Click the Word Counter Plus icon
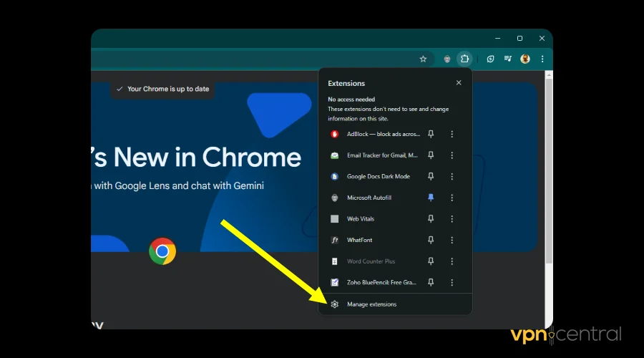The width and height of the screenshot is (644, 358). pos(335,261)
